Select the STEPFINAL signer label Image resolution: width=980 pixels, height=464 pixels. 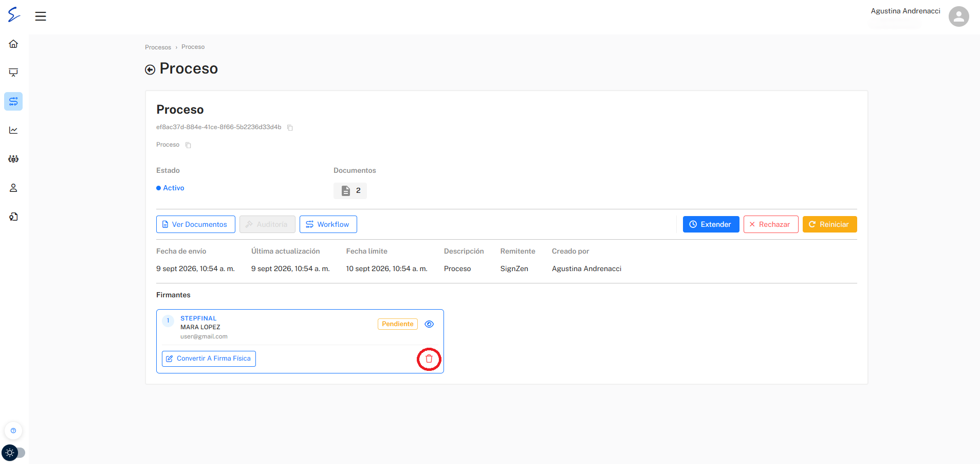point(198,318)
